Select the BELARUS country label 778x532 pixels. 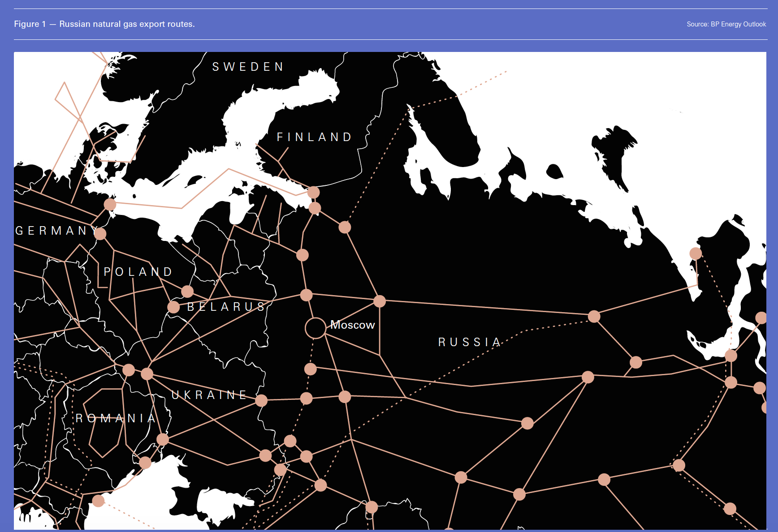click(226, 307)
